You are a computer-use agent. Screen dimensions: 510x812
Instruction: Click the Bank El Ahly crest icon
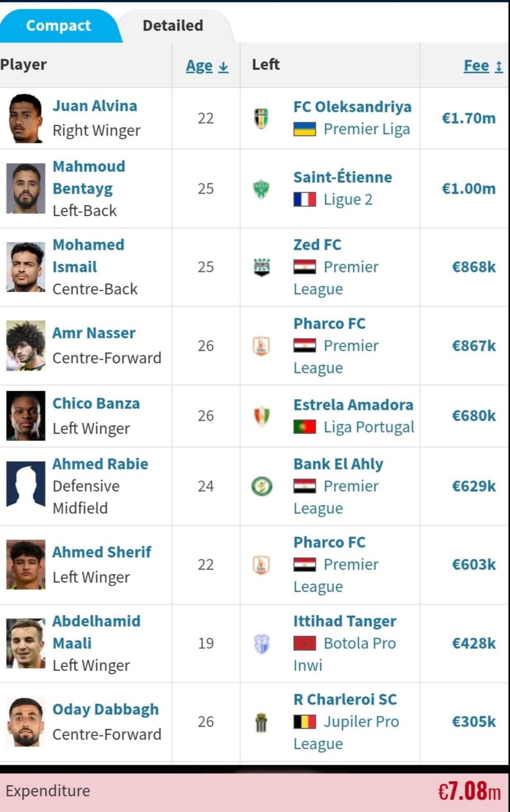tap(262, 486)
